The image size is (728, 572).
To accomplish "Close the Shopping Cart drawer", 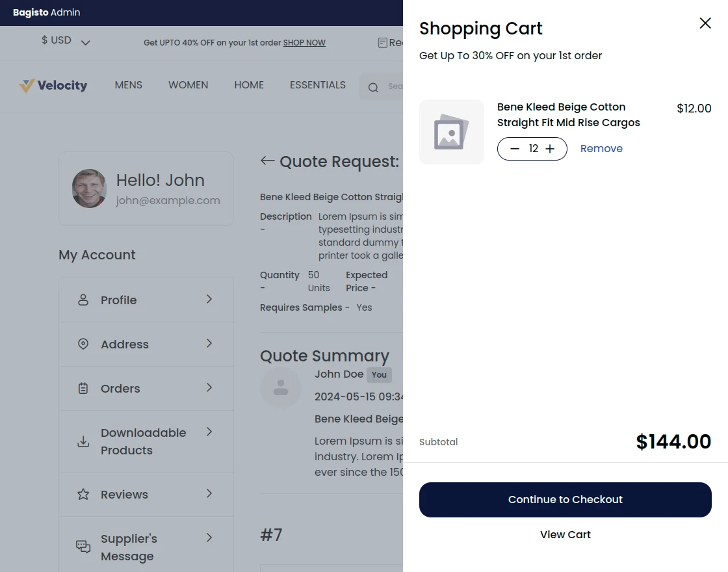I will coord(705,23).
